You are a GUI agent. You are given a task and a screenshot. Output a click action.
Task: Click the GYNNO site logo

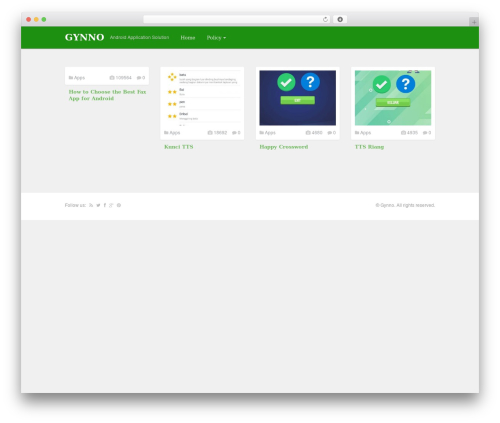84,37
